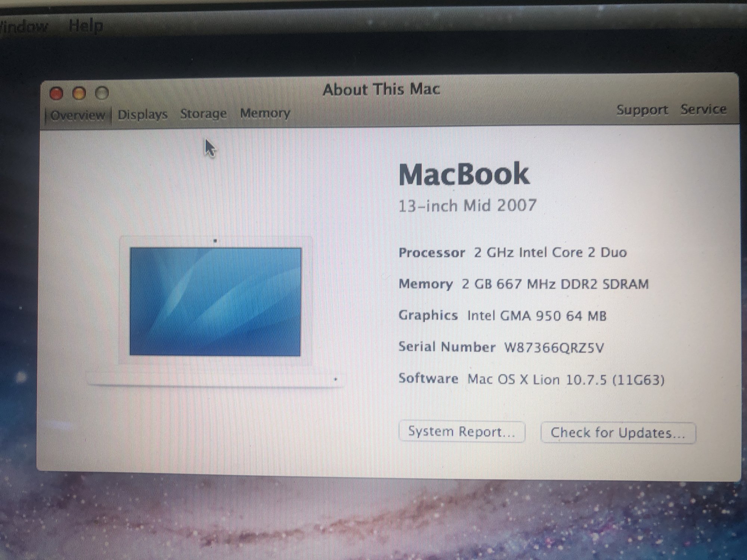Screen dimensions: 747x560
Task: Open the Help menu in menu bar
Action: (x=86, y=26)
